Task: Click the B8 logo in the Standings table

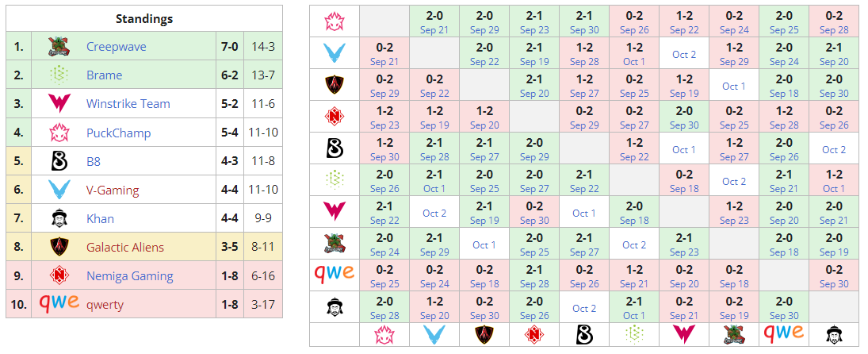Action: coord(59,161)
